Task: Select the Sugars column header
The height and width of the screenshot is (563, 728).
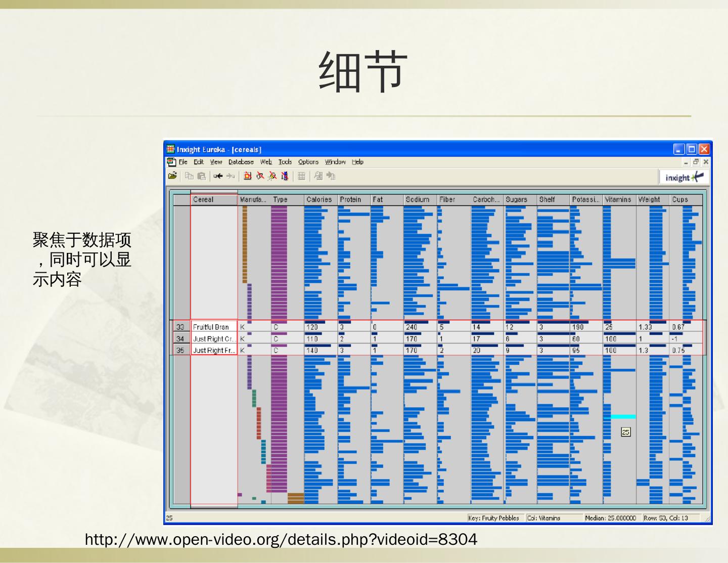Action: pos(520,199)
